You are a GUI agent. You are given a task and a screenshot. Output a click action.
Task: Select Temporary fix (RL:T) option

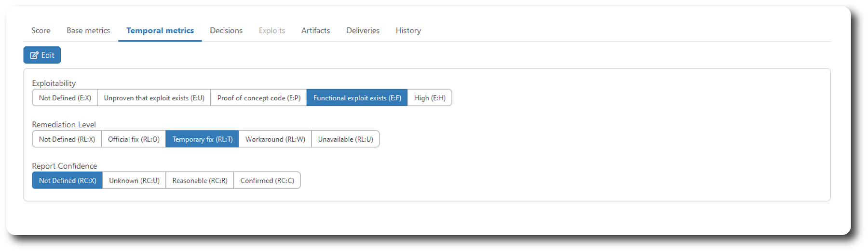(x=203, y=139)
